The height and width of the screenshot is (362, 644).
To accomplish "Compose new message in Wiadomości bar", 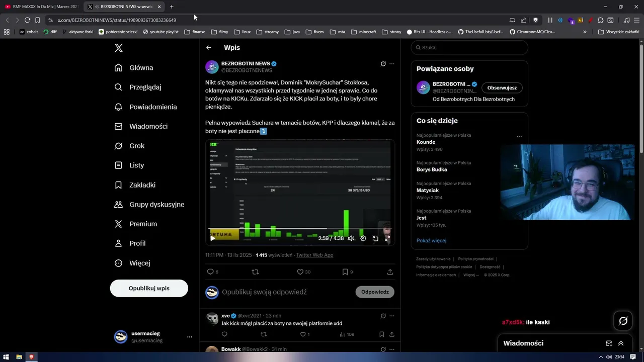I will pyautogui.click(x=609, y=343).
